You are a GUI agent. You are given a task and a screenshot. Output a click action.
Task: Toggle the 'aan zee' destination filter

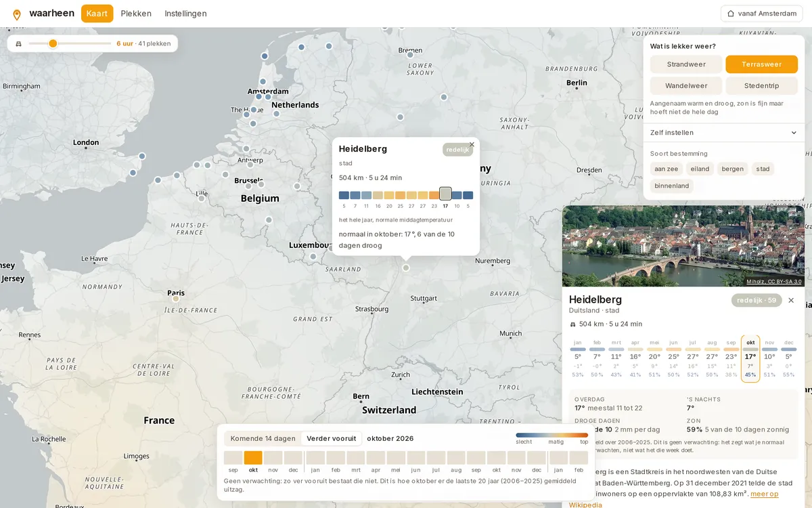tap(666, 169)
